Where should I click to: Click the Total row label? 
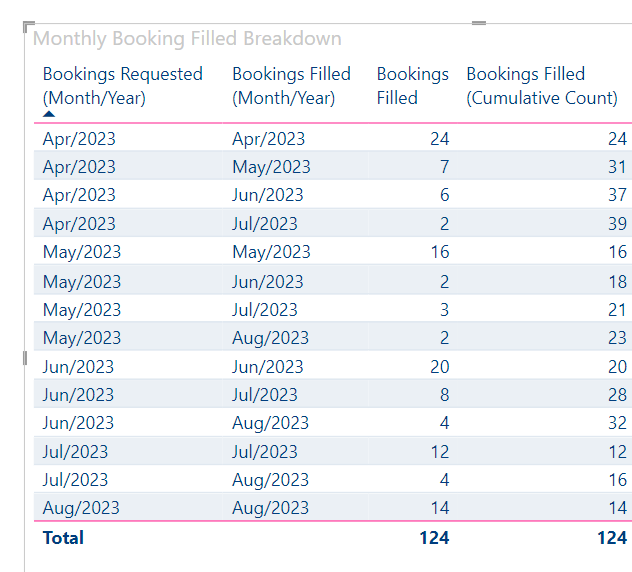pyautogui.click(x=63, y=538)
